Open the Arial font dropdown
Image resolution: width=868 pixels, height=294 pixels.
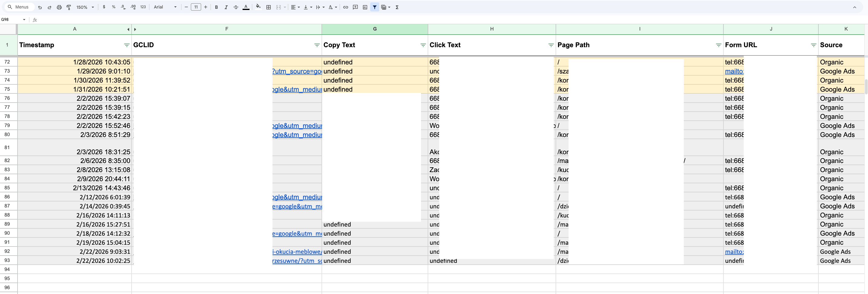point(165,7)
